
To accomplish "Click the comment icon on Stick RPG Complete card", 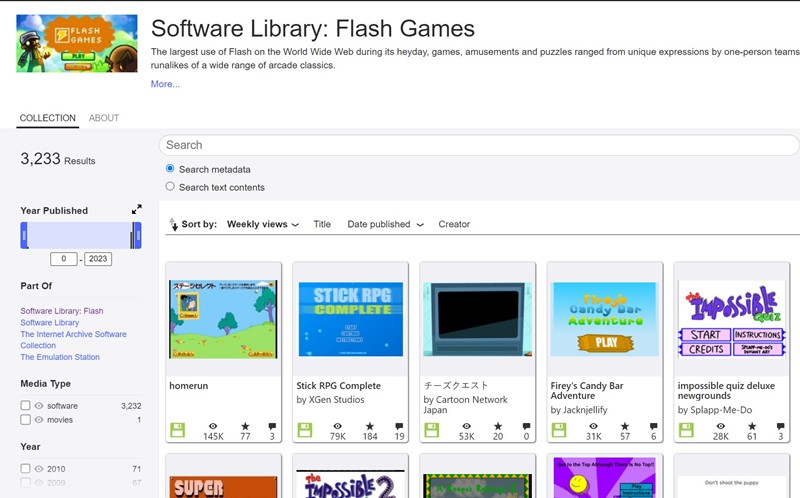I will click(x=399, y=426).
